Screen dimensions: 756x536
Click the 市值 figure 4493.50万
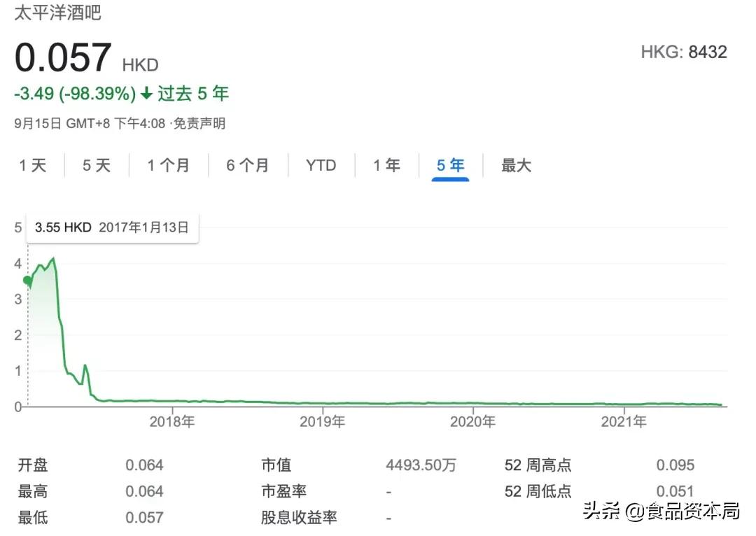pyautogui.click(x=421, y=464)
